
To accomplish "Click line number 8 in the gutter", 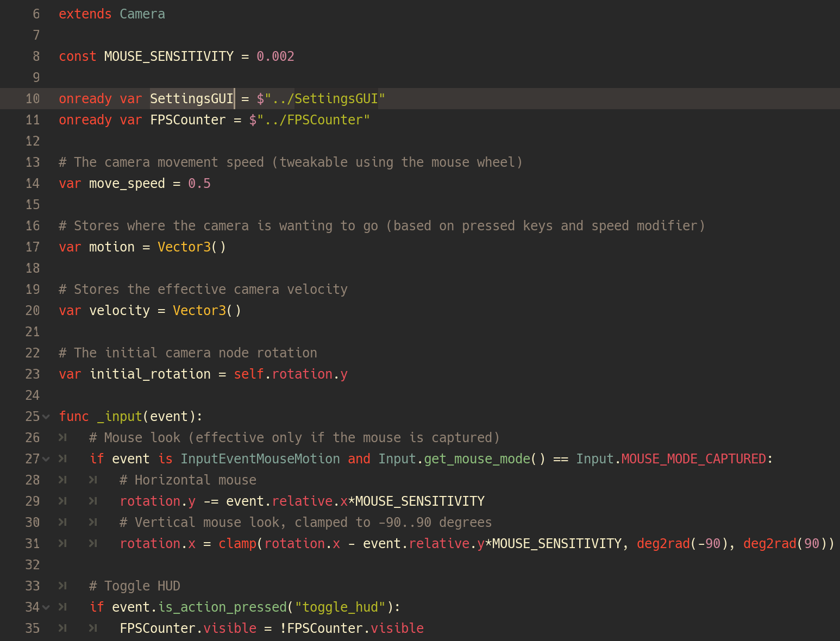I will 36,56.
